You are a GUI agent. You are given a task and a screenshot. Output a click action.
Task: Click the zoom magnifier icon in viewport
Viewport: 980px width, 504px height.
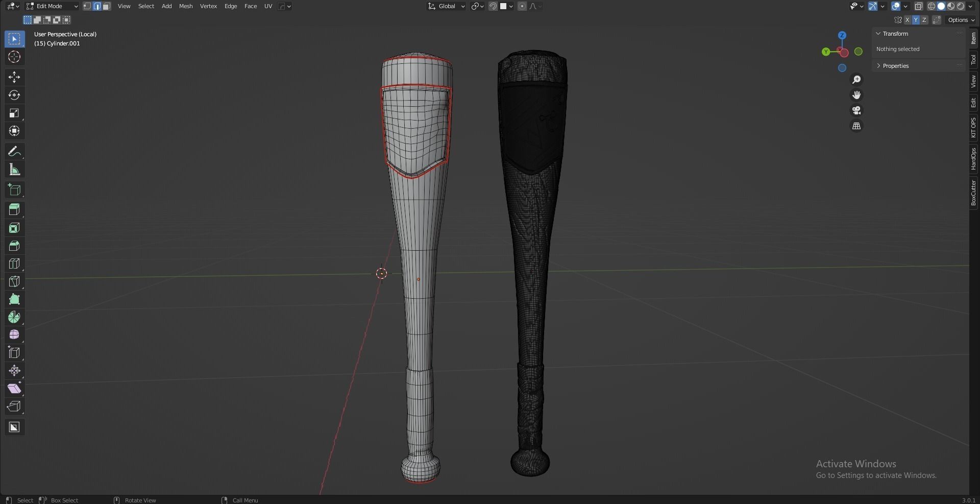(856, 79)
